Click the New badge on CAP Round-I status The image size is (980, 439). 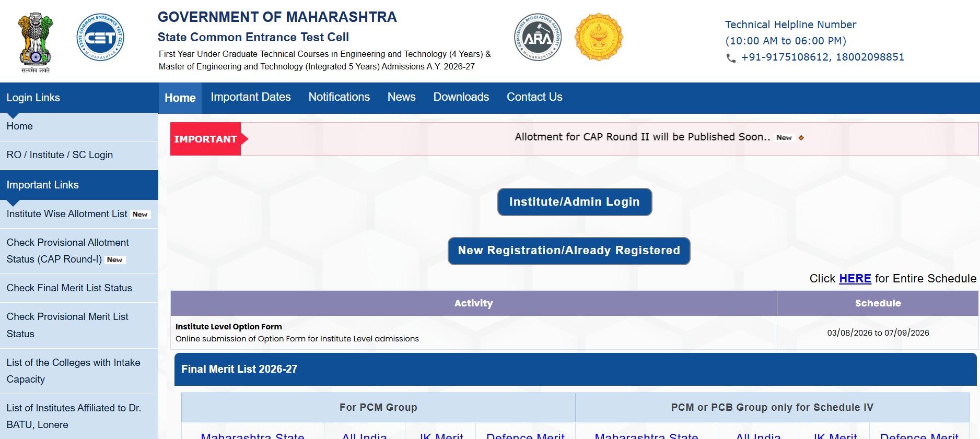(114, 260)
